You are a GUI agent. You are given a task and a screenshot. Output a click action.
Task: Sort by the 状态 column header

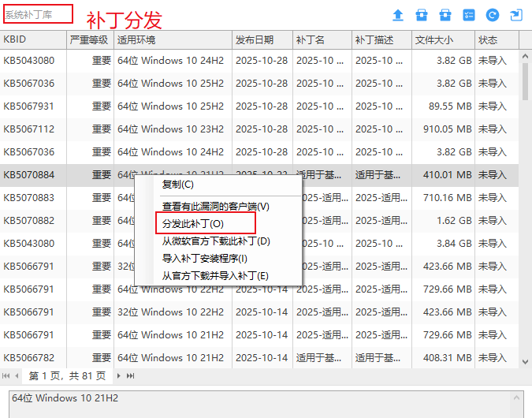[497, 39]
